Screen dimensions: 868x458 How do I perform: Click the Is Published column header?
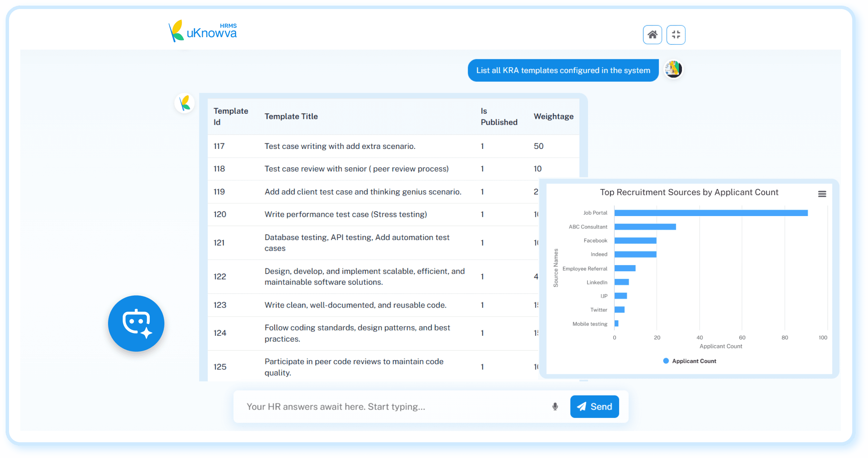point(499,117)
